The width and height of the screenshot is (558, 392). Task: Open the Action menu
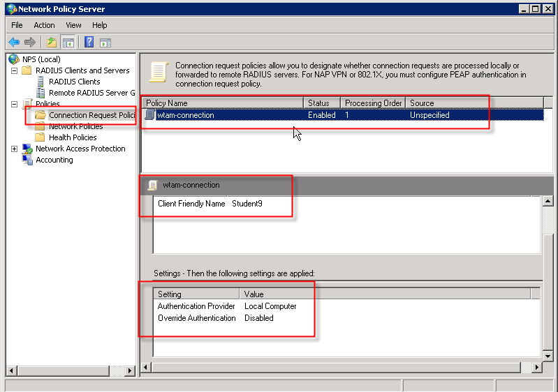[44, 25]
